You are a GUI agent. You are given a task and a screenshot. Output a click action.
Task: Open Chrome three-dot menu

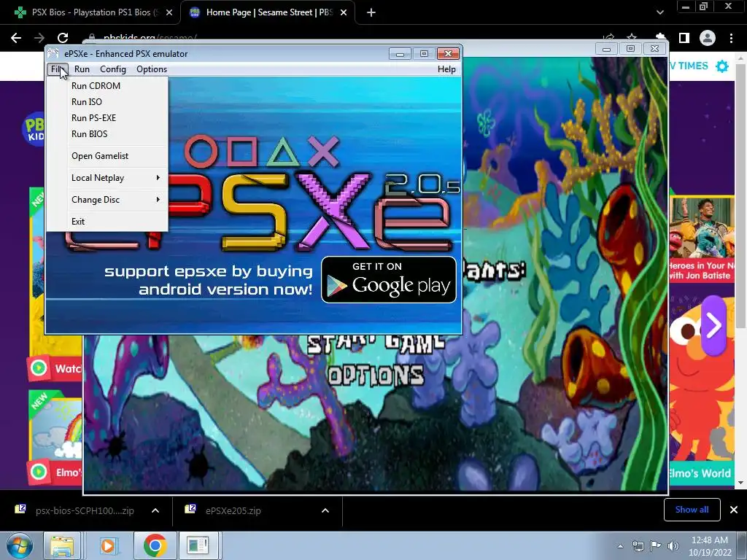click(x=731, y=38)
